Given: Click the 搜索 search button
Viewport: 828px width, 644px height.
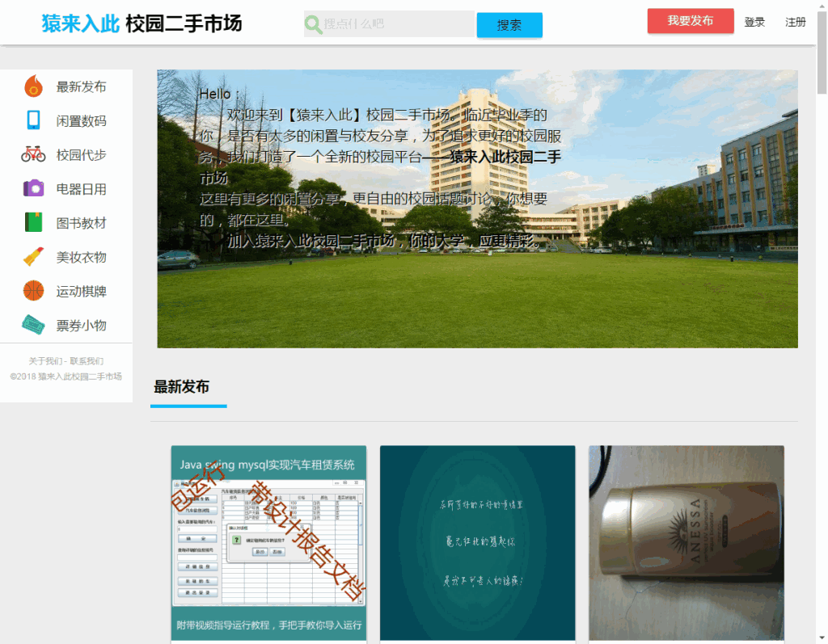Looking at the screenshot, I should click(x=509, y=25).
